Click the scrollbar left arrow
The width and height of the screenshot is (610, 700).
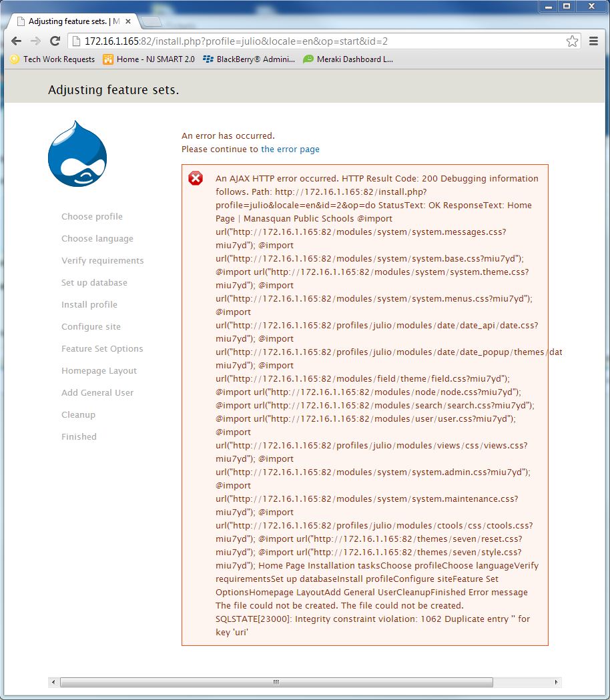coord(53,683)
